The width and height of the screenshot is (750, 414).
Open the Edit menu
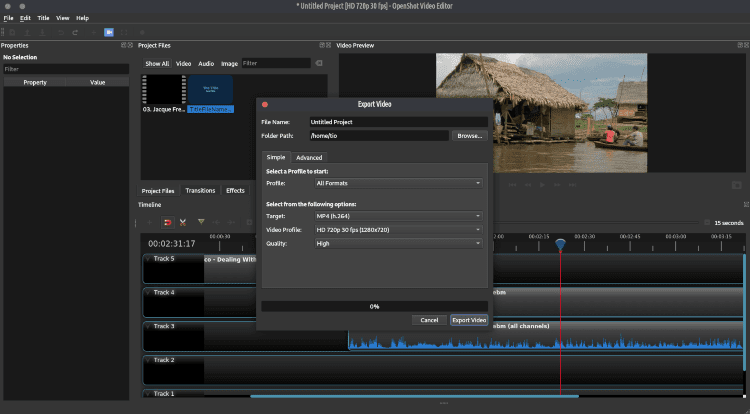click(25, 18)
